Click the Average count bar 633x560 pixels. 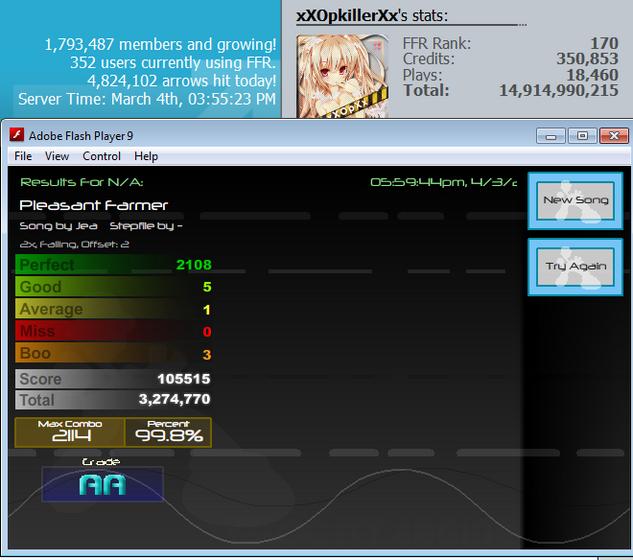[113, 309]
